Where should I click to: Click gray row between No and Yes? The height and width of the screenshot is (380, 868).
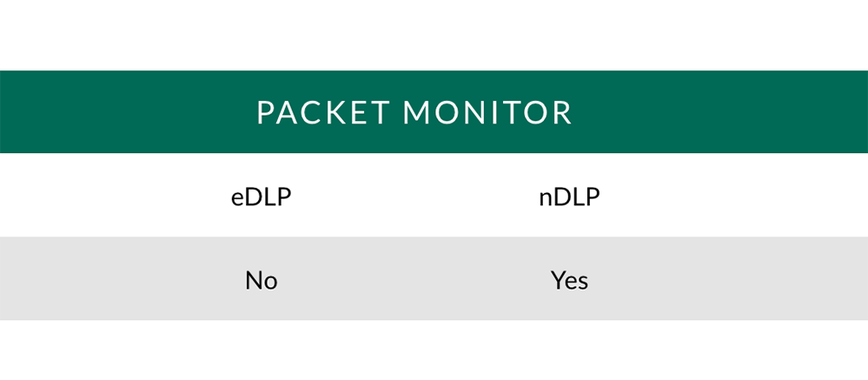[414, 278]
